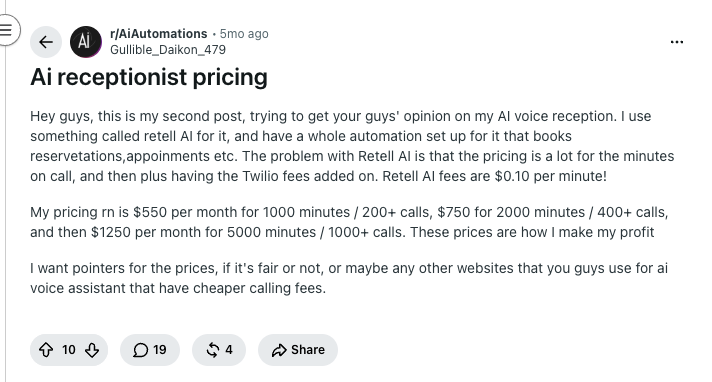
Task: Click the paragraph asking for price pointers
Action: (x=349, y=278)
